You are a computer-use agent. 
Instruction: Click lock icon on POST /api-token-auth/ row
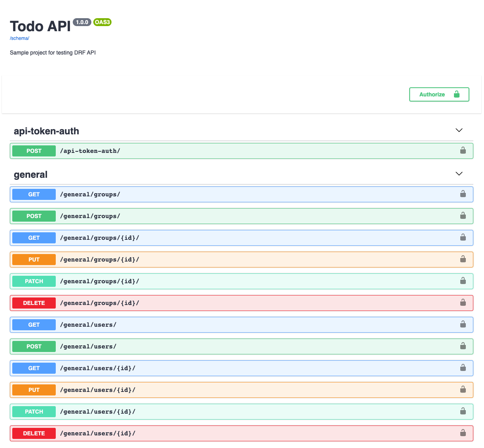point(463,151)
